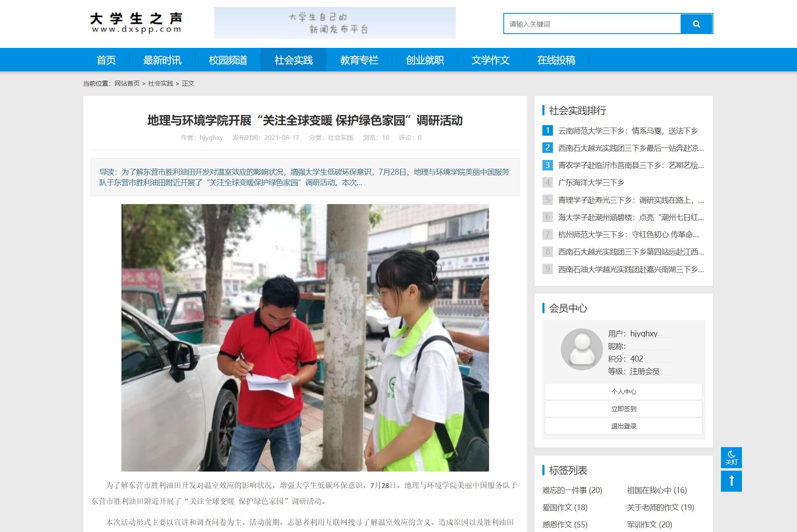The width and height of the screenshot is (797, 532).
Task: Open the 大学生之声 site logo
Action: [x=136, y=23]
